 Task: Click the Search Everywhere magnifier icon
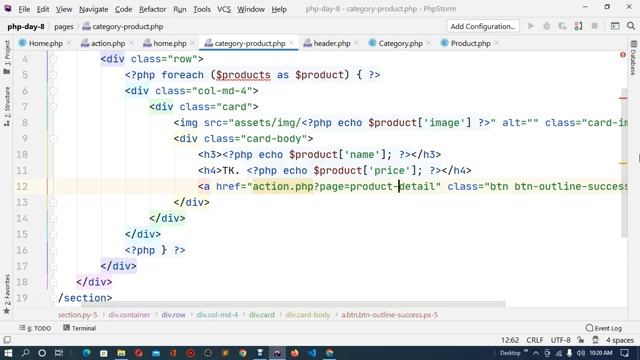[x=631, y=26]
